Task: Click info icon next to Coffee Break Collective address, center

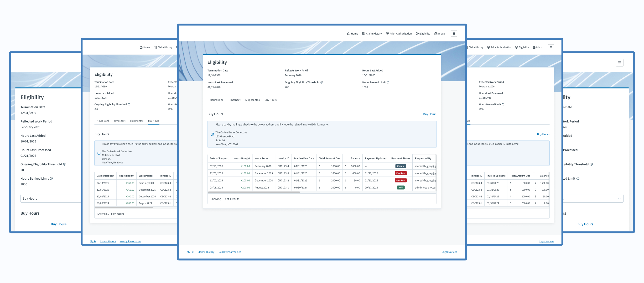Action: click(x=212, y=134)
